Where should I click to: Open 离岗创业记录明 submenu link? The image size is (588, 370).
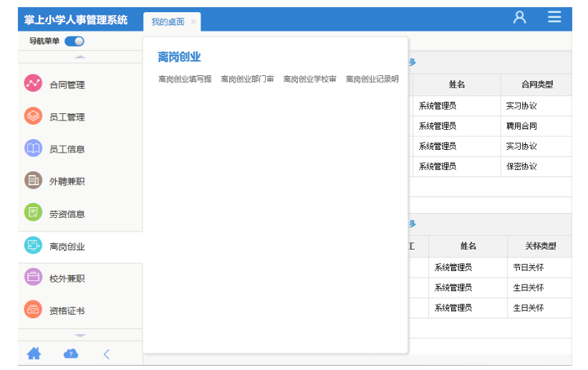tap(372, 79)
